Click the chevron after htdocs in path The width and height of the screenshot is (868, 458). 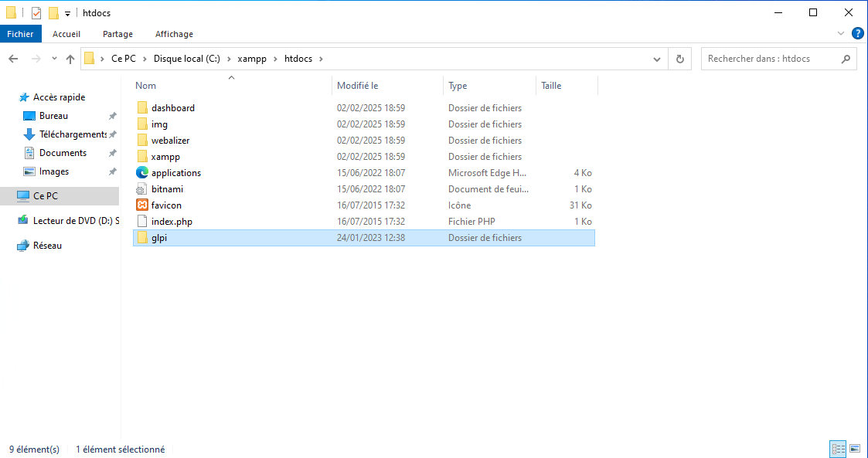[322, 59]
